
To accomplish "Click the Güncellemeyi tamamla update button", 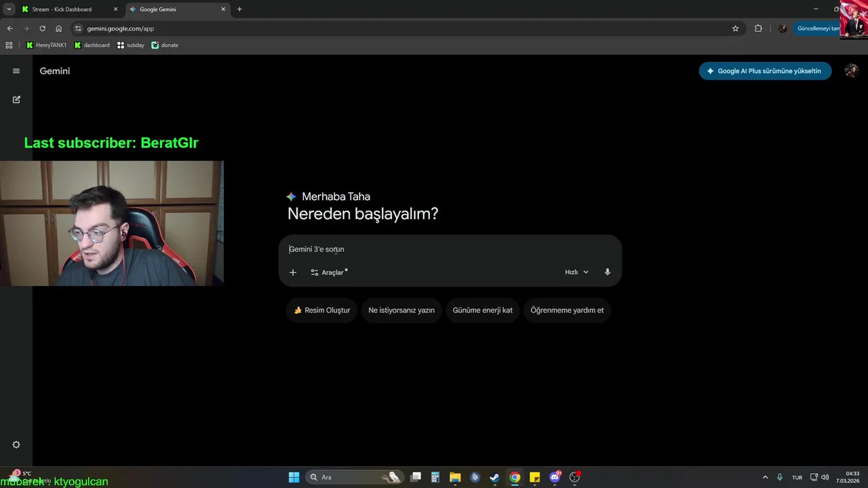I will 816,28.
